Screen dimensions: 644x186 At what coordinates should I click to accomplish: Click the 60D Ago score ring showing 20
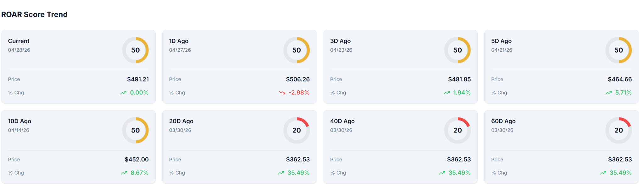point(619,130)
